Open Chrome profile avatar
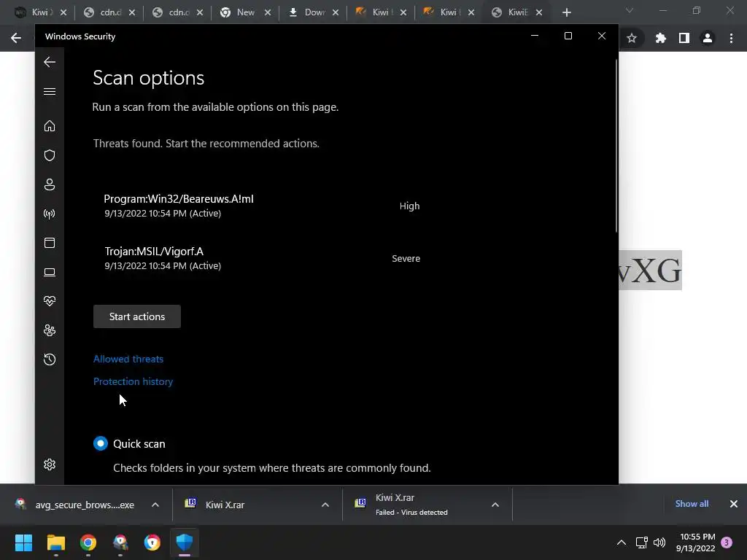Screen dimensions: 747x560 click(x=708, y=38)
